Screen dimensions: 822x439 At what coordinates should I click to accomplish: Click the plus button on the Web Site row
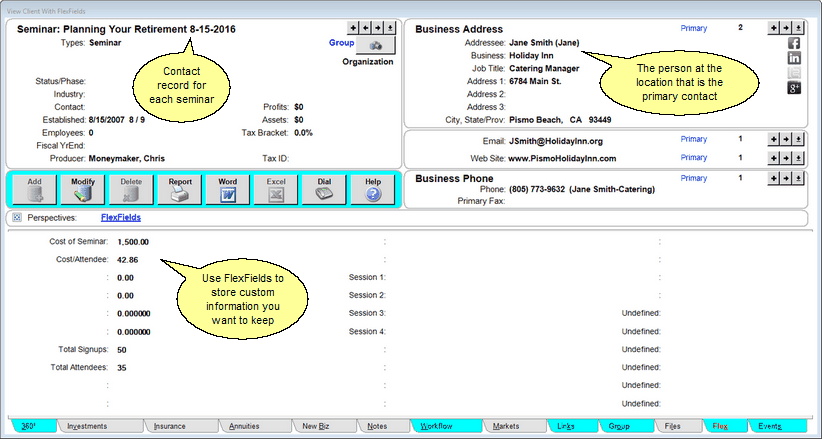tap(773, 158)
